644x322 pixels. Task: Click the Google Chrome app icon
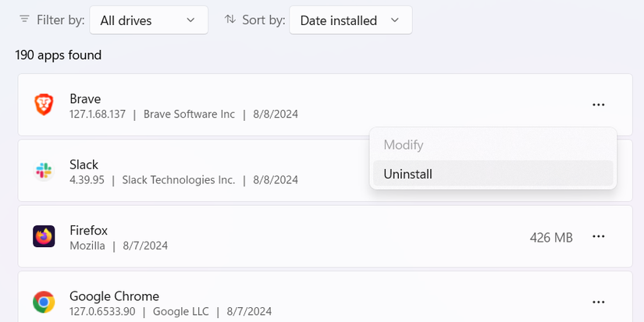point(44,302)
